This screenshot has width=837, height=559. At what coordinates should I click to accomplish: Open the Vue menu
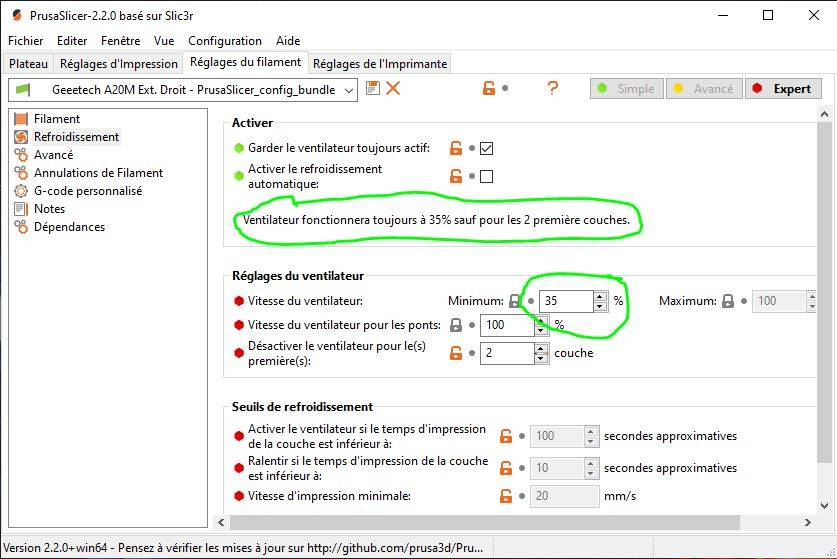click(164, 41)
